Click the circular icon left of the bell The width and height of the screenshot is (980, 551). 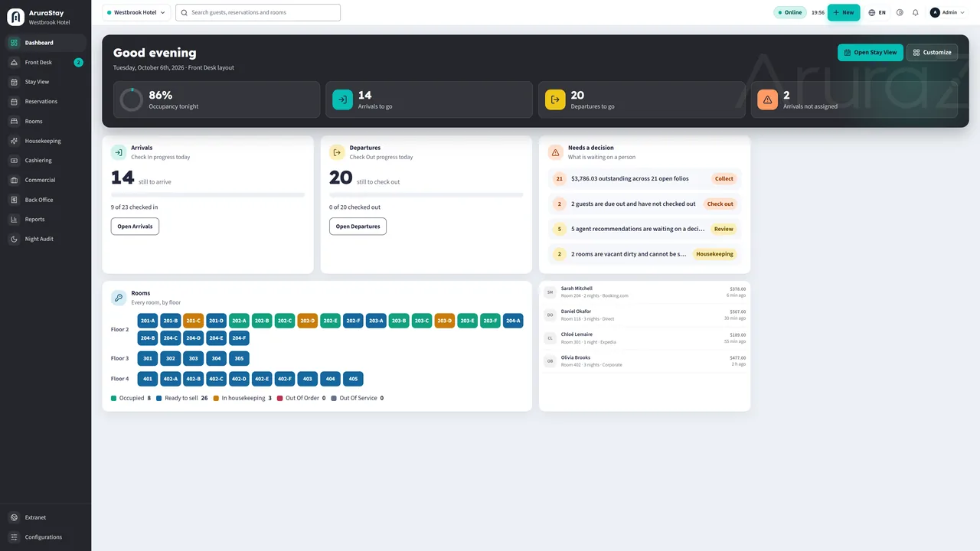tap(900, 12)
